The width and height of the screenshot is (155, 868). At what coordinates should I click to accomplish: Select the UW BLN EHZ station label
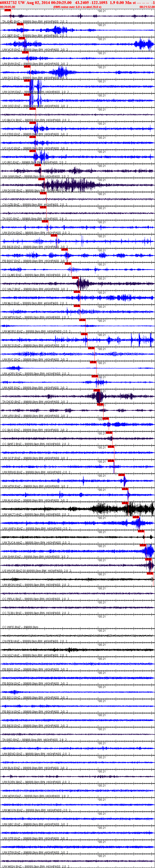tap(35, 768)
